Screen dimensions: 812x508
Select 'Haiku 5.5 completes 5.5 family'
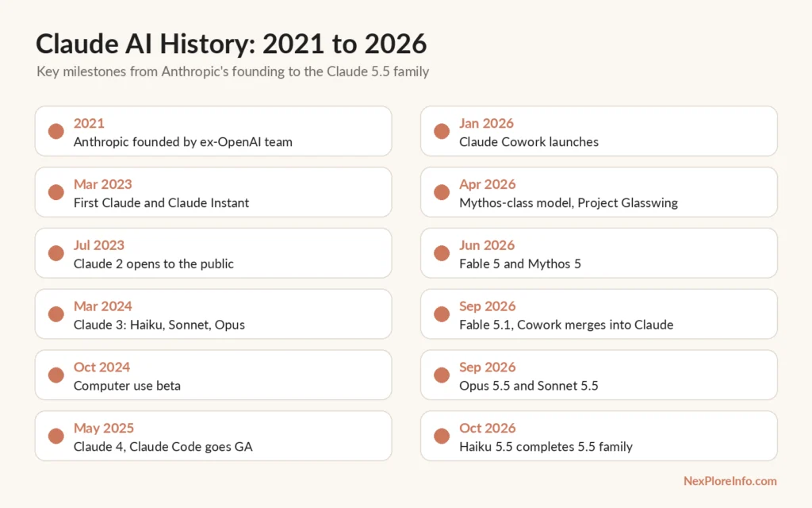click(x=546, y=447)
